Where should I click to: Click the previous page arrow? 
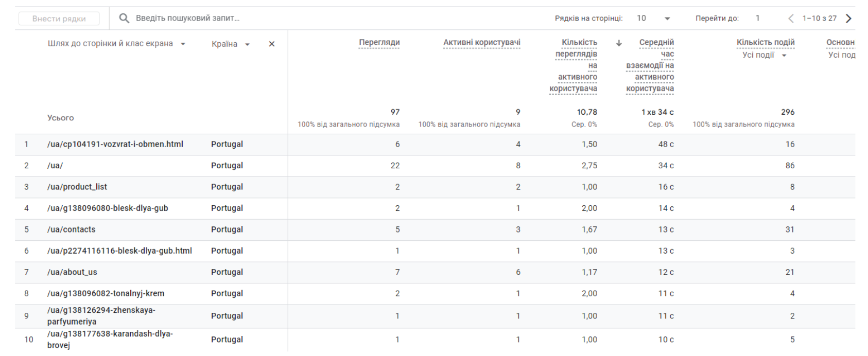791,19
